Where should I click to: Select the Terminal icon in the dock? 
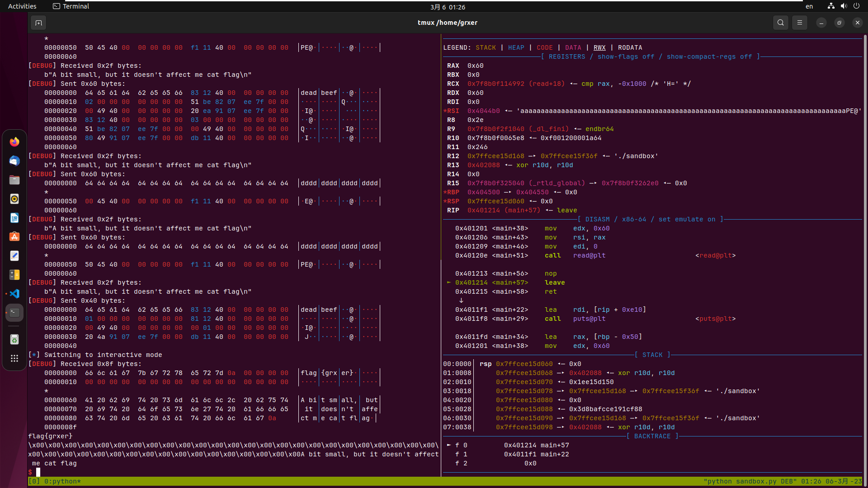coord(14,313)
